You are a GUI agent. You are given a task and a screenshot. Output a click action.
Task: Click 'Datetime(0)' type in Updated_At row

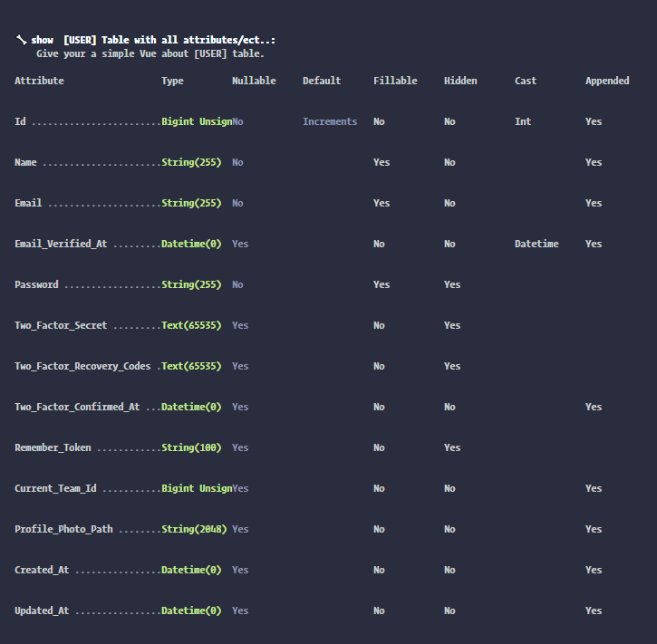[x=191, y=610]
